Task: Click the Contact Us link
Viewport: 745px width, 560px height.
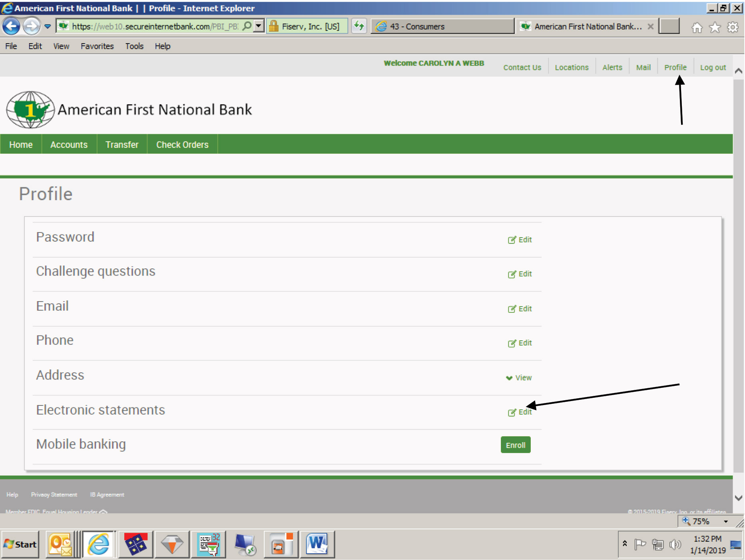Action: click(x=522, y=68)
